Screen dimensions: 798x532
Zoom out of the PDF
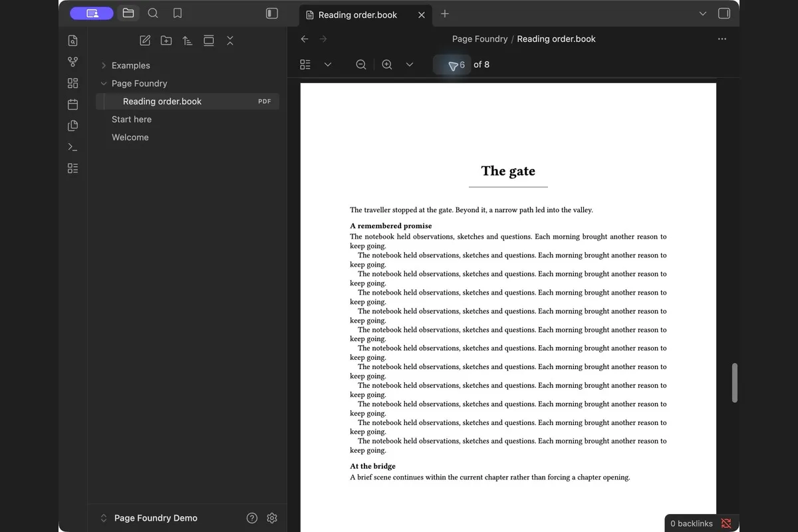[x=361, y=65]
